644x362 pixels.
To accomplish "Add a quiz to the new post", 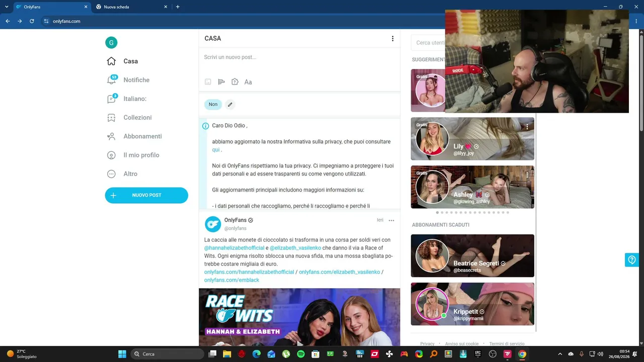I will pos(234,82).
